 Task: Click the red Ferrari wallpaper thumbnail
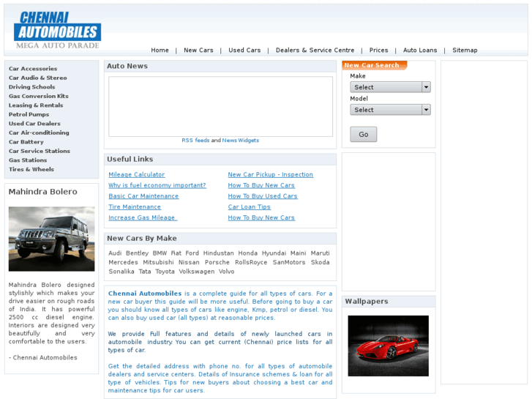[388, 346]
